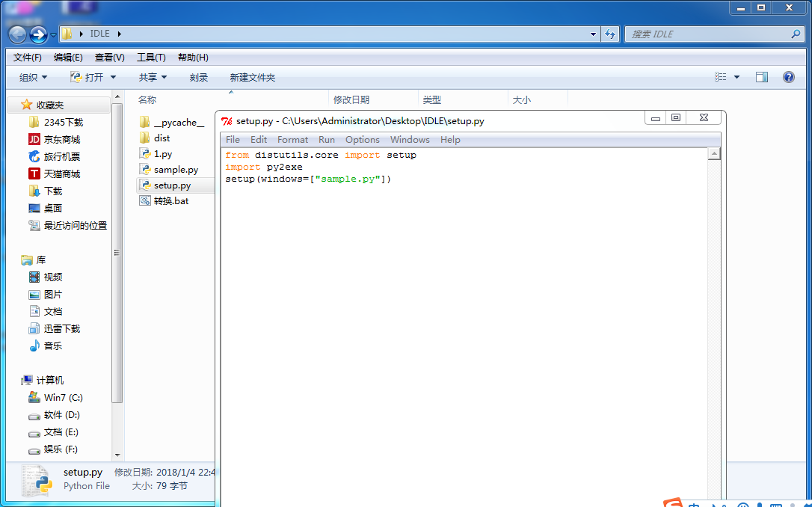Open the 京东商城 JD shortcut icon

click(34, 139)
